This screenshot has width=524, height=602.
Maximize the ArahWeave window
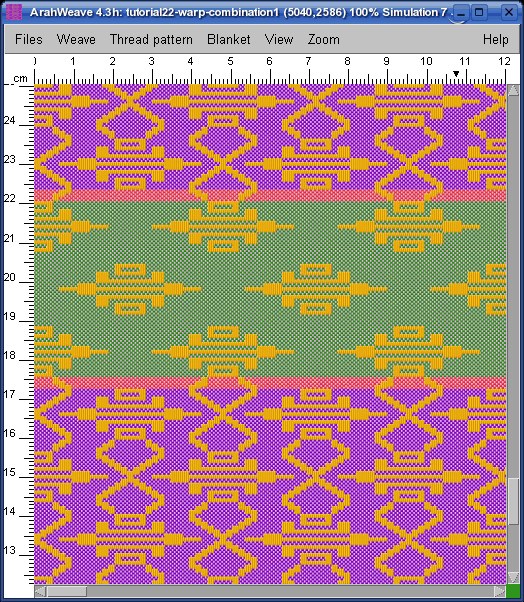click(x=479, y=12)
